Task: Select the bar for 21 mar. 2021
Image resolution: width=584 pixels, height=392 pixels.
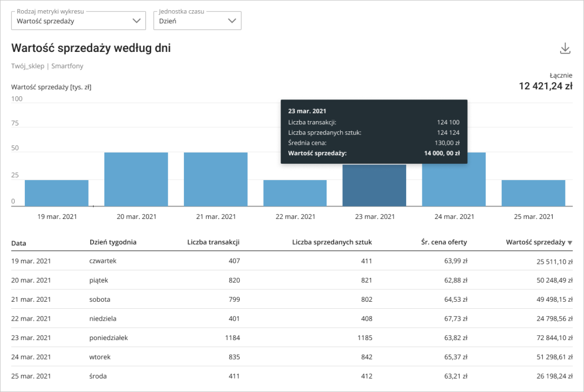Action: point(216,179)
